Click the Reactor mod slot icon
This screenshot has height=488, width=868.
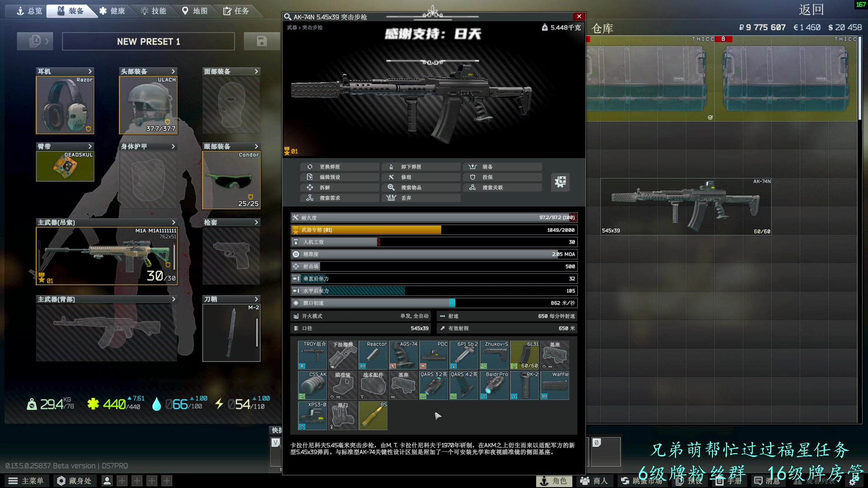(373, 355)
